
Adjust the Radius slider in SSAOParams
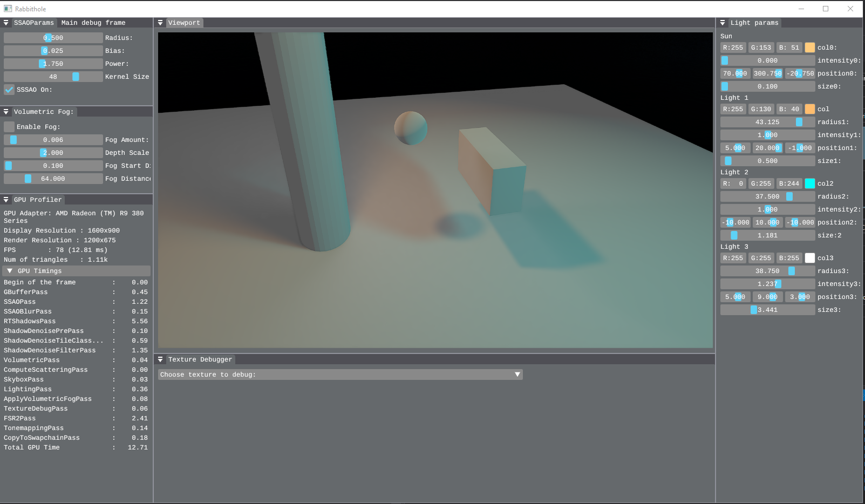tap(52, 37)
